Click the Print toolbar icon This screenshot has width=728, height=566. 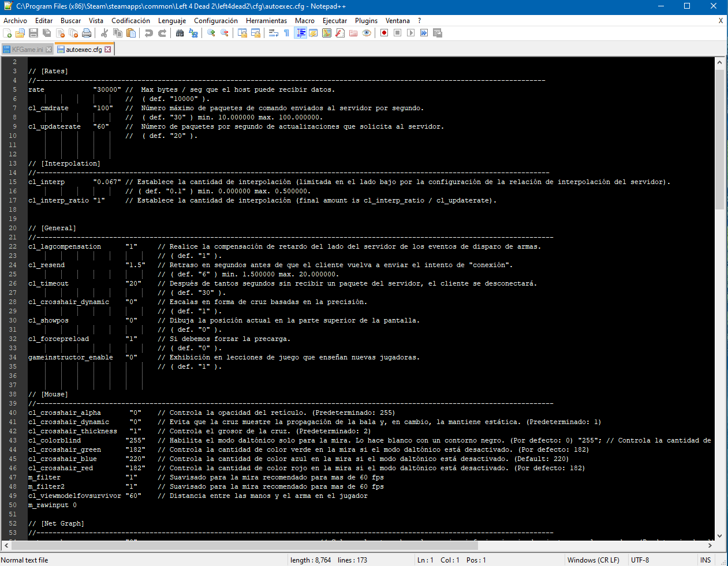coord(87,33)
